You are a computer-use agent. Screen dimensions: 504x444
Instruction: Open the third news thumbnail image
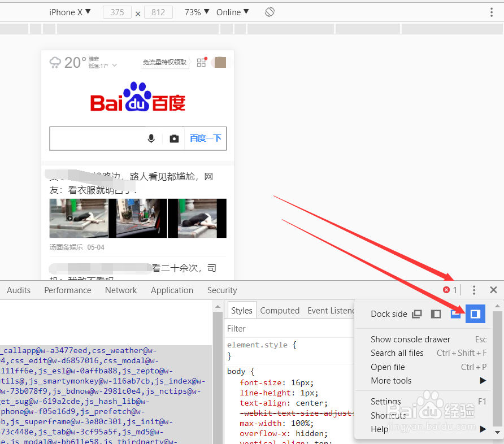[x=197, y=218]
